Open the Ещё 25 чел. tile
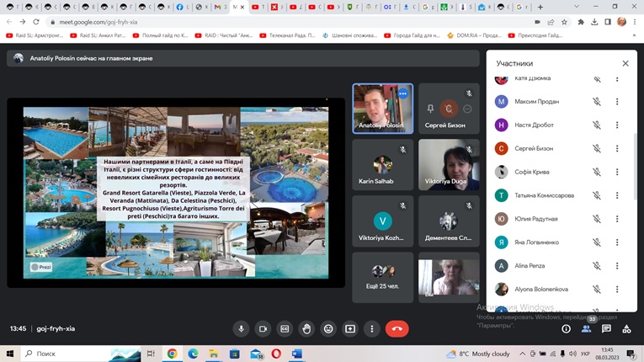 click(383, 277)
